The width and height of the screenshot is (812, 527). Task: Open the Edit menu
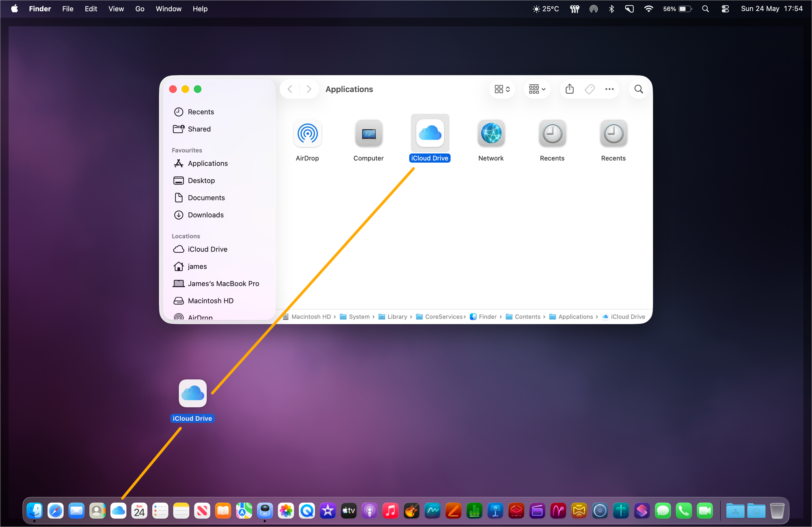click(x=91, y=9)
